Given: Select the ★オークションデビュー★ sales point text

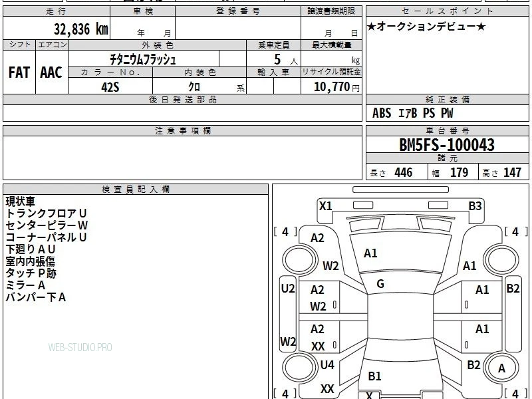Looking at the screenshot, I should (426, 27).
